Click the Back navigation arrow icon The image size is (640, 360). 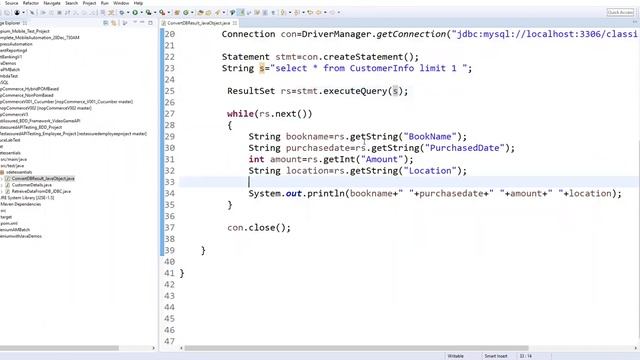tap(319, 12)
